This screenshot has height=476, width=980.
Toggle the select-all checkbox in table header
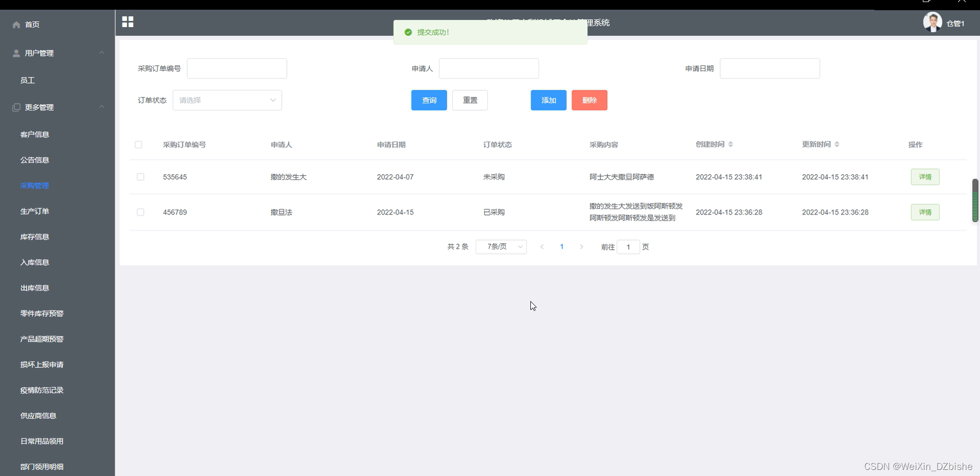click(x=138, y=145)
